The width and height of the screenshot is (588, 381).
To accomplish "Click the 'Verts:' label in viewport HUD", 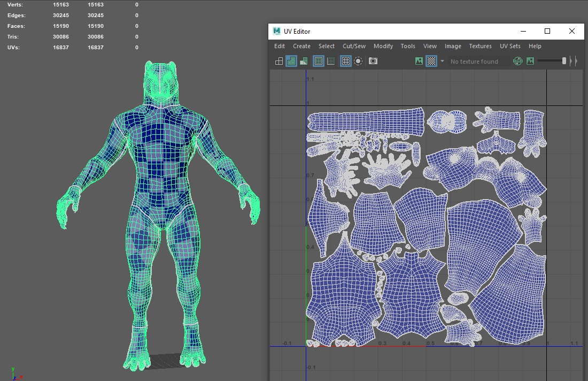I will click(x=15, y=4).
